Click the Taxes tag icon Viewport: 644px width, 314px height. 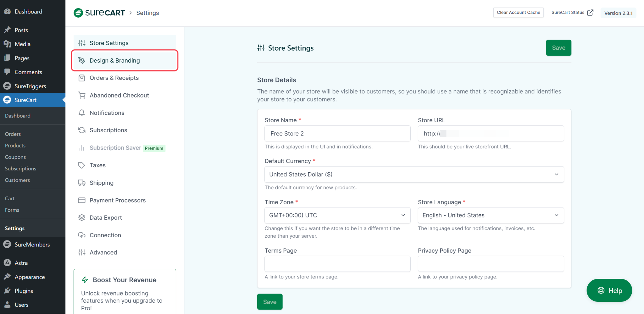click(82, 165)
